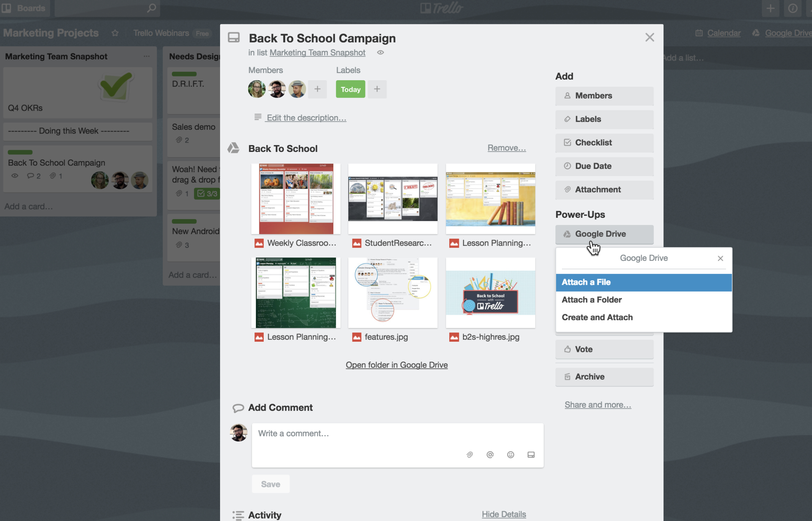
Task: Click Create and Attach in Google Drive dropdown
Action: click(597, 317)
